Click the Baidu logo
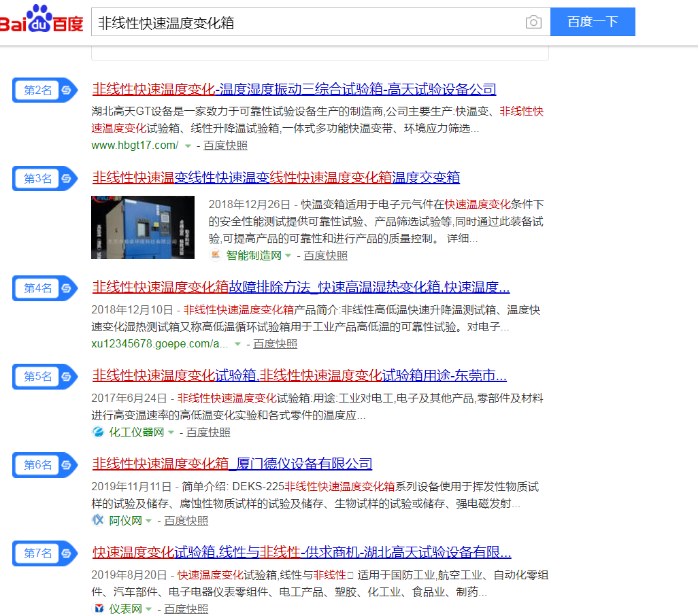The height and width of the screenshot is (616, 698). tap(42, 20)
